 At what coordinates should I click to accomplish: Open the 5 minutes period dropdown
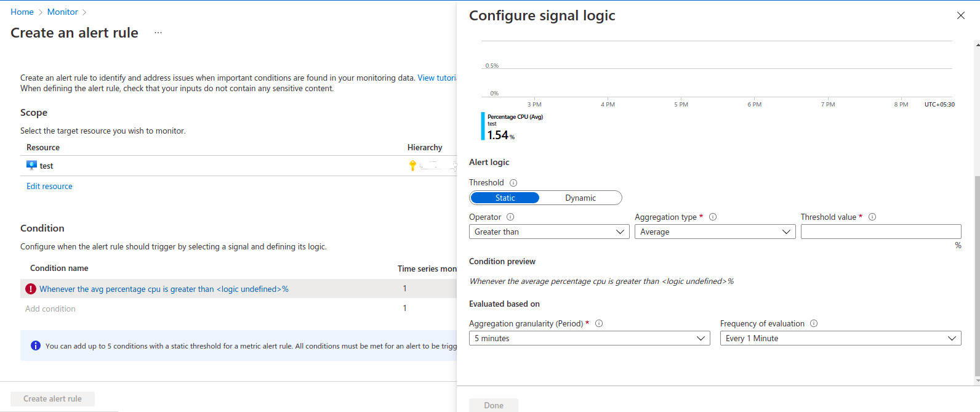590,338
